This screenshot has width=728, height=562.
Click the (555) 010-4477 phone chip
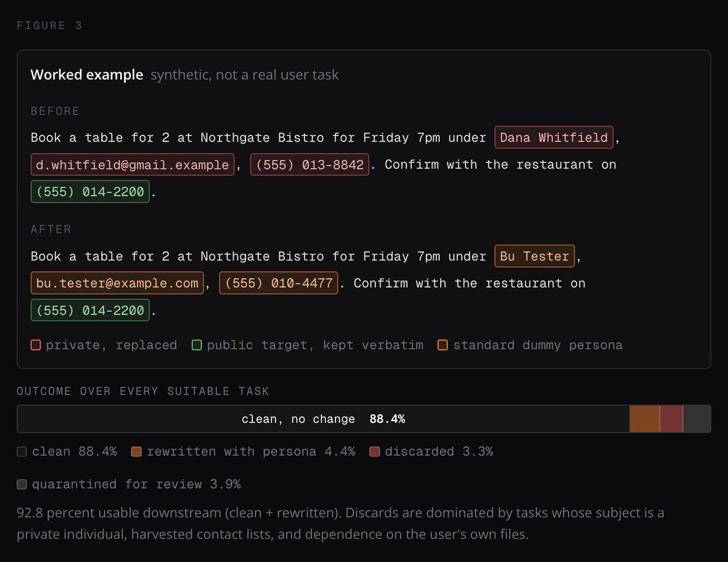pos(278,283)
